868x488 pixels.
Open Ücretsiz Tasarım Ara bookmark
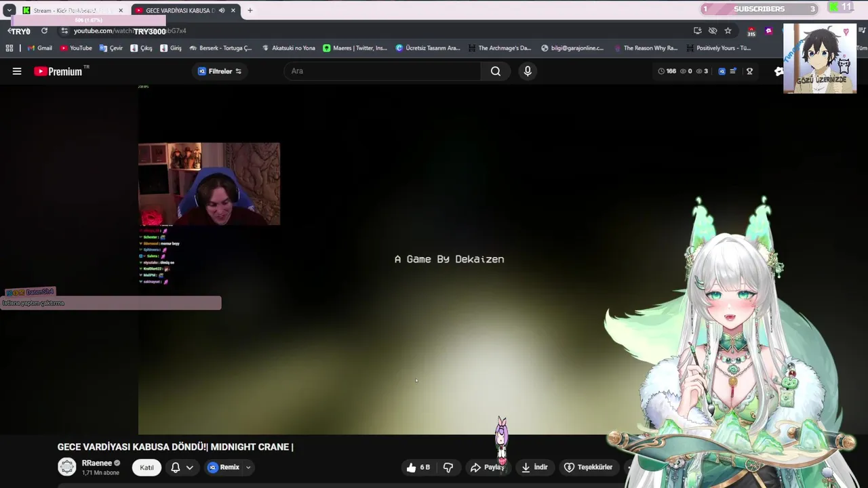pos(428,48)
